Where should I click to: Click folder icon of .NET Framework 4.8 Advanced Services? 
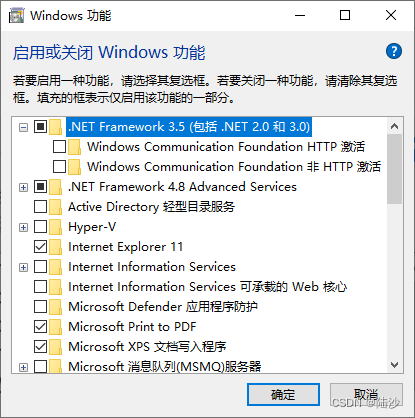[56, 187]
